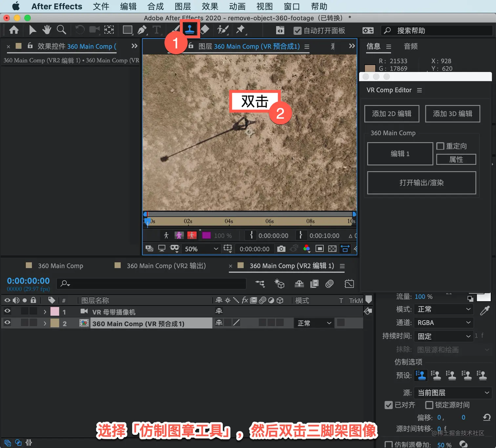Toggle the 自动打开面板 checkbox
The image size is (496, 448).
tap(297, 31)
